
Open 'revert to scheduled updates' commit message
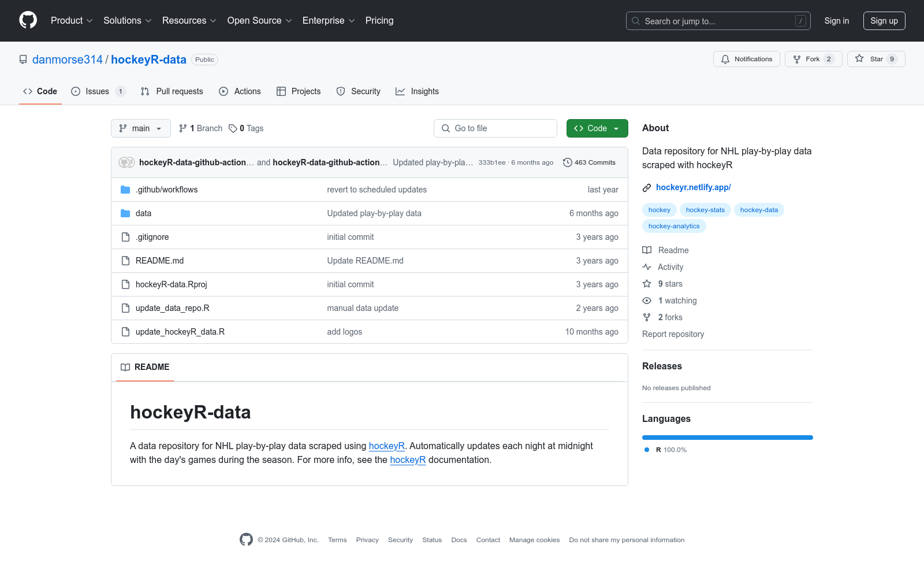pyautogui.click(x=377, y=190)
